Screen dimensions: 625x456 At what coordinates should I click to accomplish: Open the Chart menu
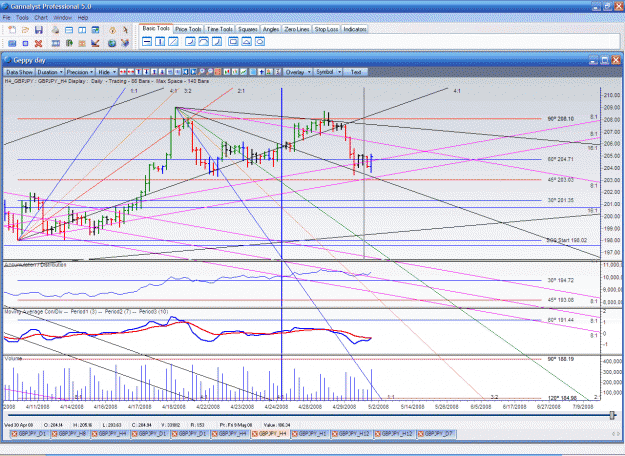[x=41, y=18]
